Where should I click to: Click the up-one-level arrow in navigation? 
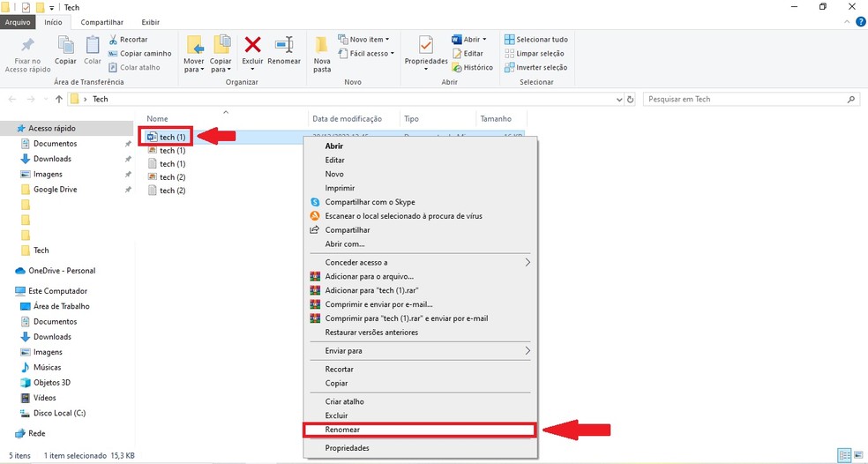(x=59, y=99)
